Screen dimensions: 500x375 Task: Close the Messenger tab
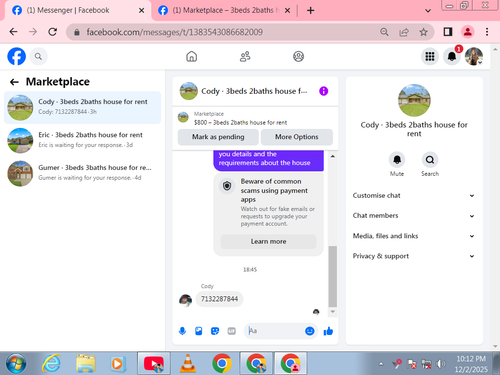coord(141,11)
